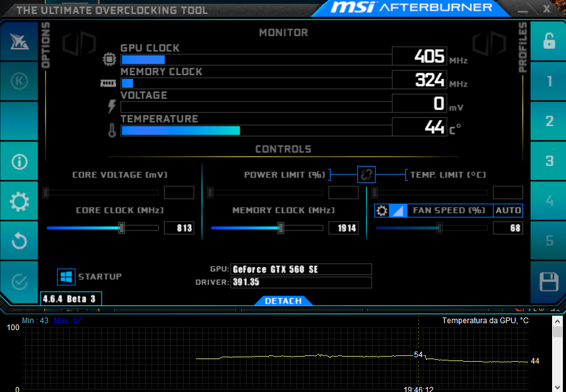566x392 pixels.
Task: Click the 54 marker on temperature graph
Action: (418, 355)
